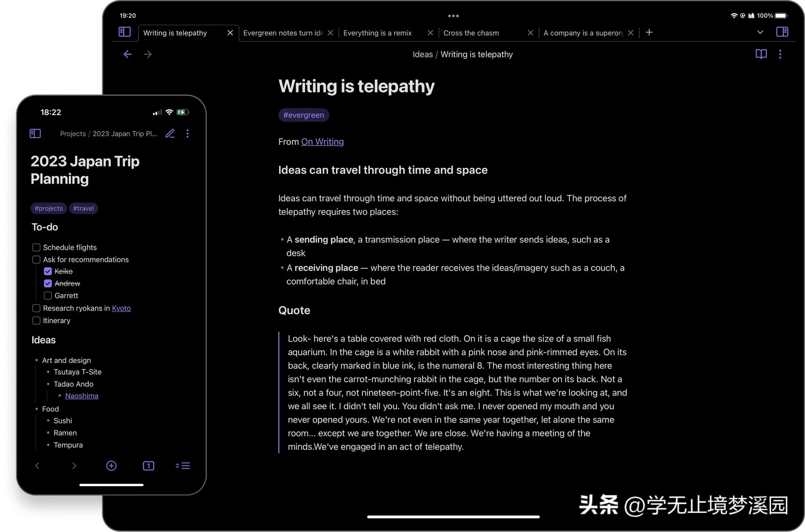
Task: Toggle checkbox for Research ryokans in Kyoto
Action: pos(36,307)
